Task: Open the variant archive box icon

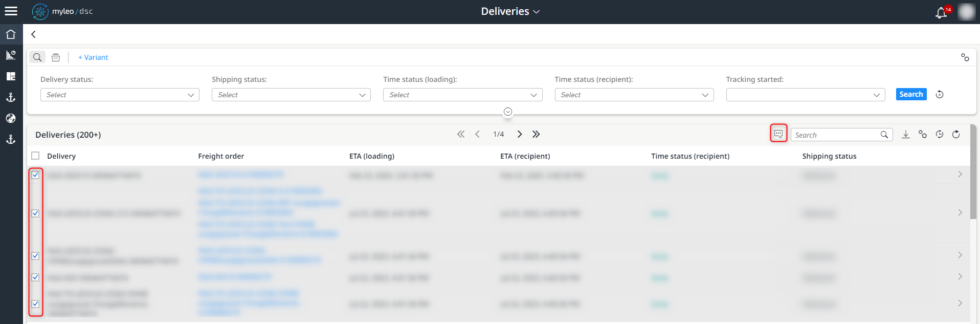Action: click(x=56, y=57)
